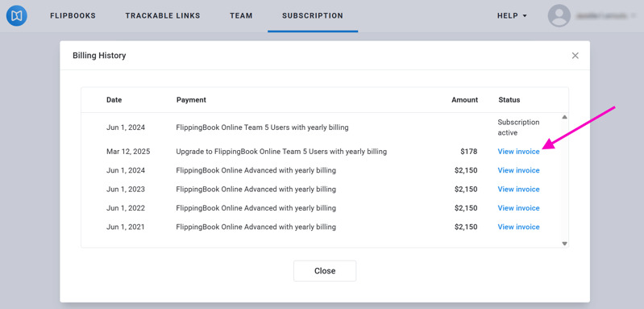Viewport: 644px width, 309px height.
Task: View invoice for Jun 1, 2024 Advanced payment
Action: (518, 170)
